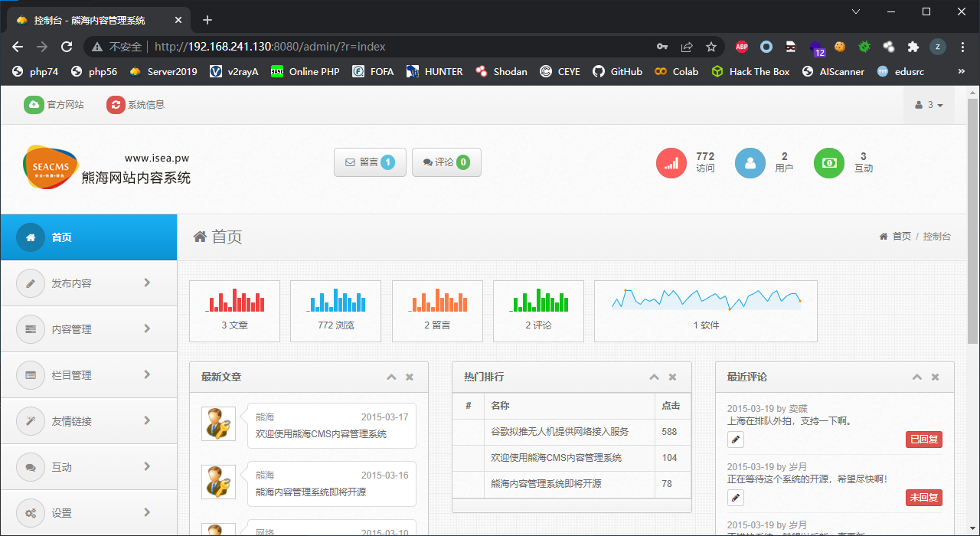This screenshot has height=536, width=980.
Task: Show more bookmarks chevron
Action: 962,71
